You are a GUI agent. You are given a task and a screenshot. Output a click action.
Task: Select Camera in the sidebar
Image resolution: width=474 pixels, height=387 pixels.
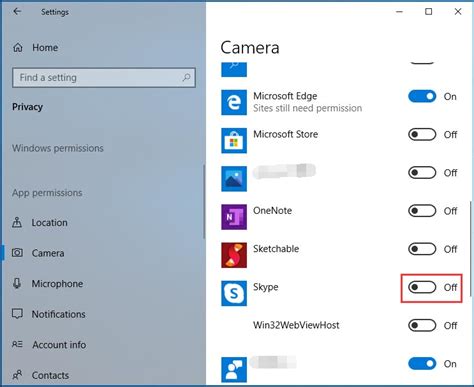48,253
